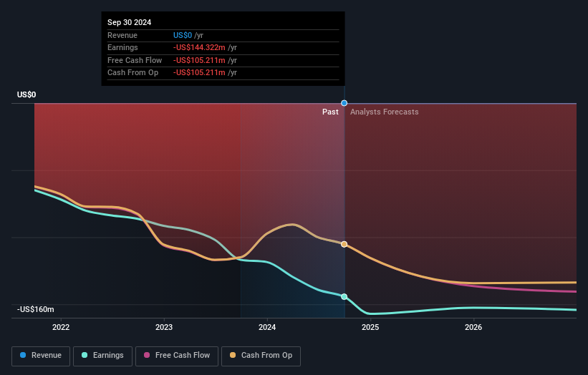Toggle the Free Cash Flow legend button

click(x=177, y=356)
